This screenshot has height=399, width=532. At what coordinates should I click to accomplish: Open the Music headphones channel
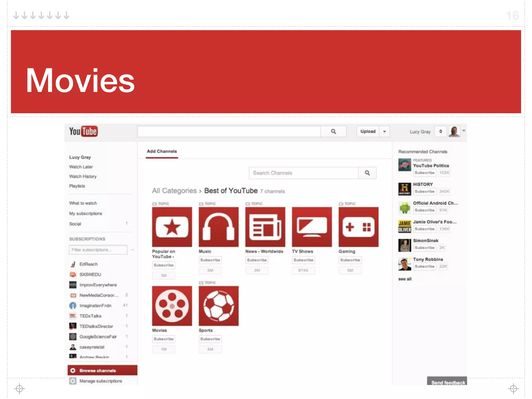point(218,227)
